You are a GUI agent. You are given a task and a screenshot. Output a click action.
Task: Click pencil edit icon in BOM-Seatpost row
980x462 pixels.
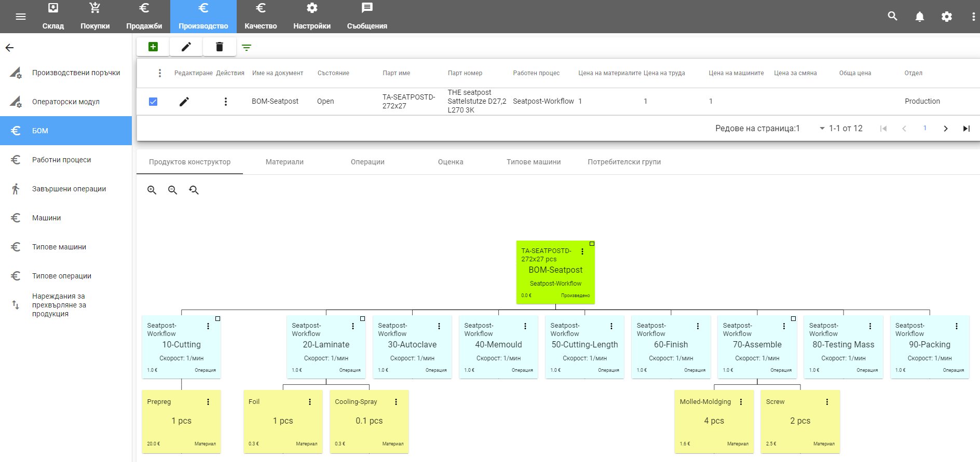pyautogui.click(x=184, y=102)
